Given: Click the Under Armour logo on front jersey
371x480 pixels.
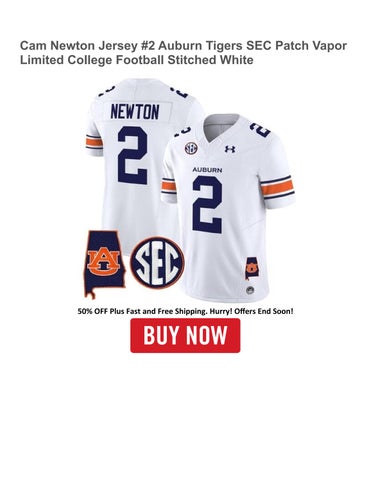Looking at the screenshot, I should point(230,149).
